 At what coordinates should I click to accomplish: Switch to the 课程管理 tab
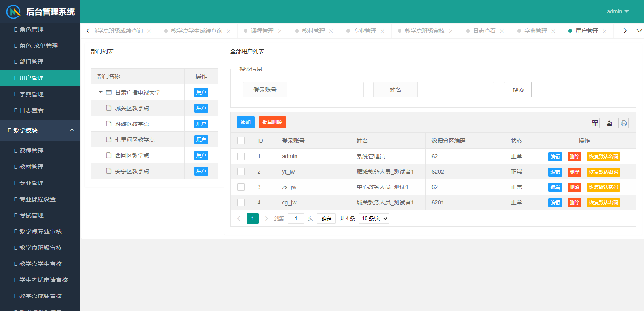[262, 31]
